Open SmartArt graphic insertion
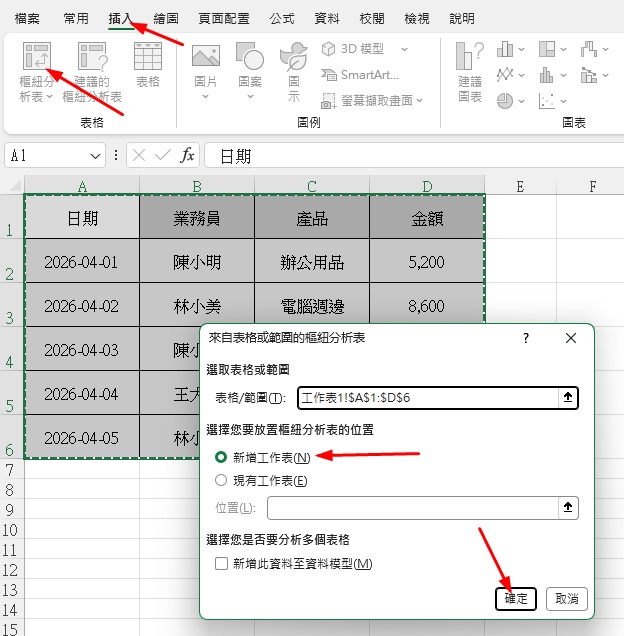Screen dimensions: 624x636 click(x=360, y=75)
